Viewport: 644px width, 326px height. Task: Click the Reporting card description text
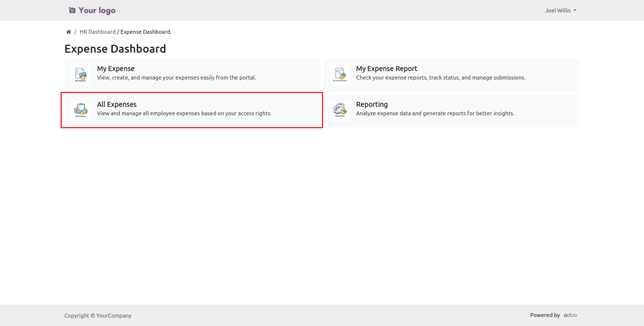tap(435, 113)
